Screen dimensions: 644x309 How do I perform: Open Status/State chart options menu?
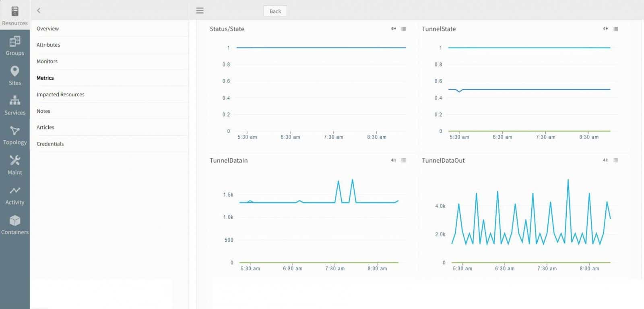[403, 29]
